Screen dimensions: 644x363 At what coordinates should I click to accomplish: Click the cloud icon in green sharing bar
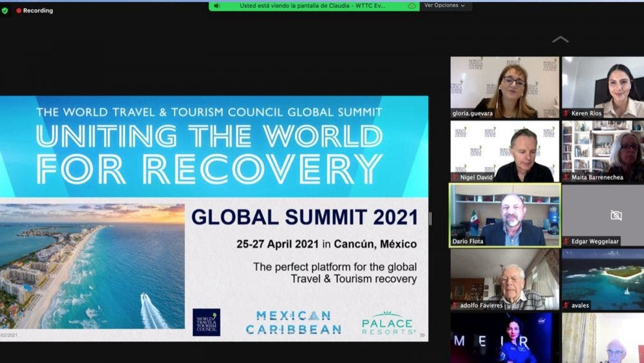point(412,6)
